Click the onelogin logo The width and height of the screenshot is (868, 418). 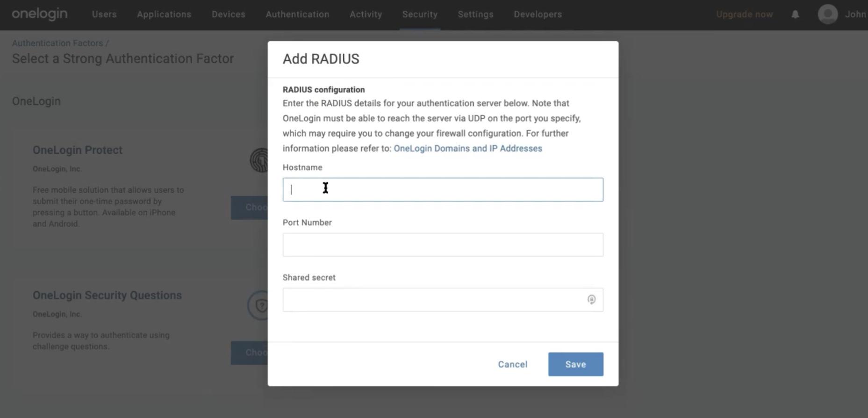tap(40, 14)
